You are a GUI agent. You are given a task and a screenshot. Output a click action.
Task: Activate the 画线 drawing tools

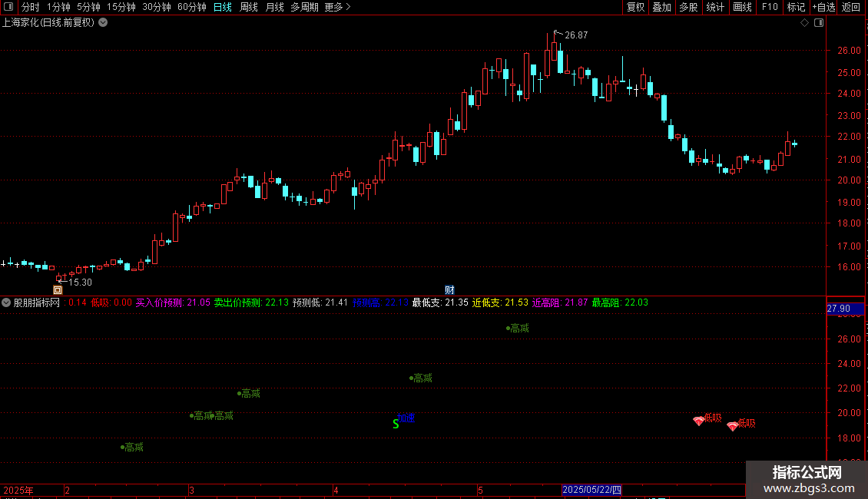tap(742, 7)
